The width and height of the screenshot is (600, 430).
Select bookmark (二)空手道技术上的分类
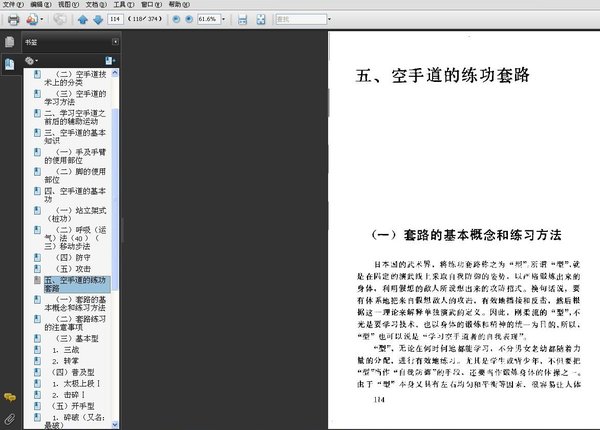pyautogui.click(x=75, y=78)
